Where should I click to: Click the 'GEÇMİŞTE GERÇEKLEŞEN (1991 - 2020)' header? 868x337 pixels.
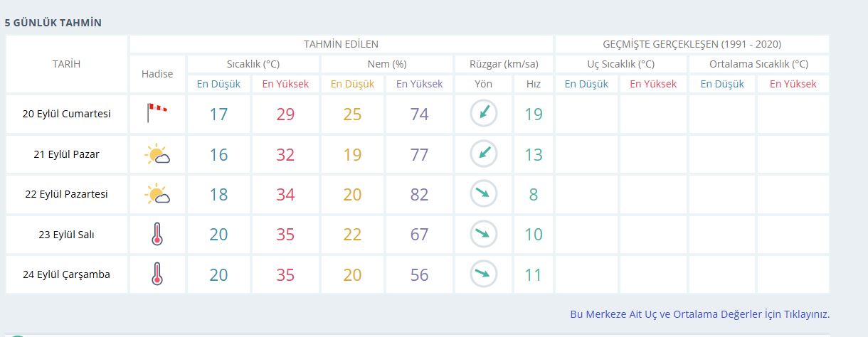tap(692, 44)
